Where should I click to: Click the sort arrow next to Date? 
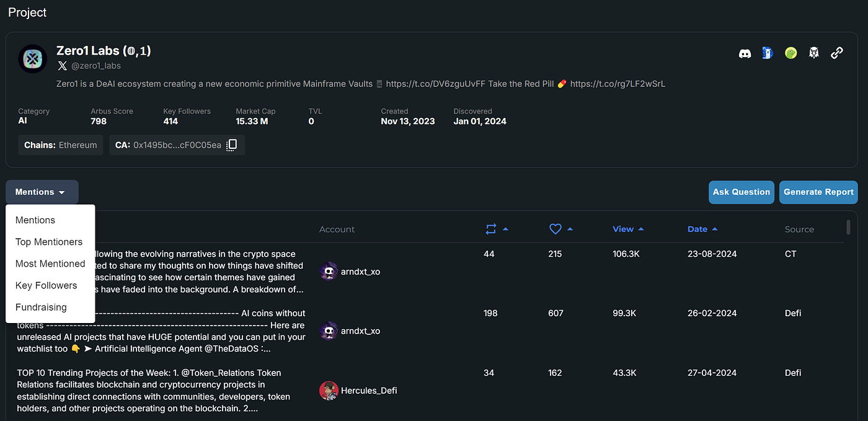point(715,229)
